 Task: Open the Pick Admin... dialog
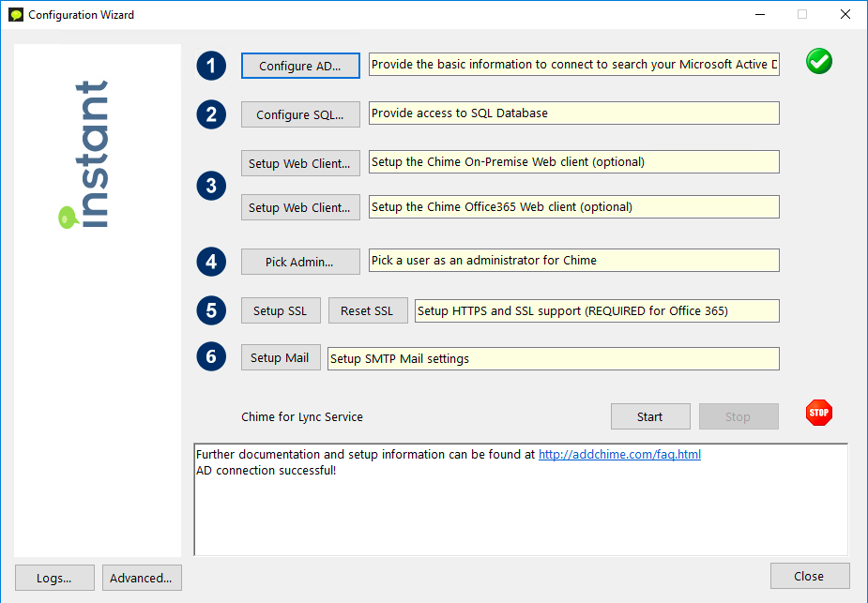pos(300,262)
